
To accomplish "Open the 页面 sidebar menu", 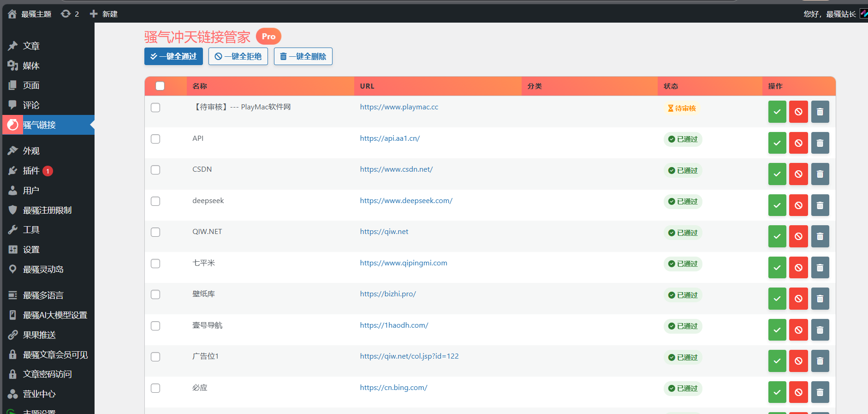I will coord(48,85).
